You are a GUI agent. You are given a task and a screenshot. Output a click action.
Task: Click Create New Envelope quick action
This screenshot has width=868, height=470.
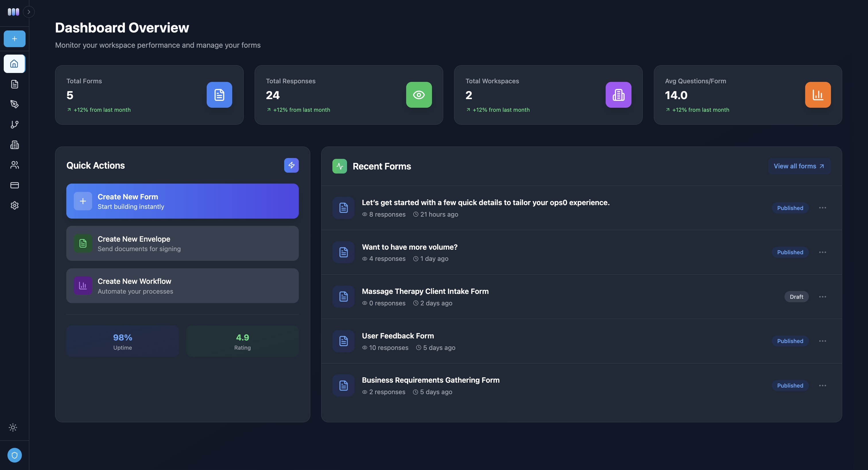182,243
